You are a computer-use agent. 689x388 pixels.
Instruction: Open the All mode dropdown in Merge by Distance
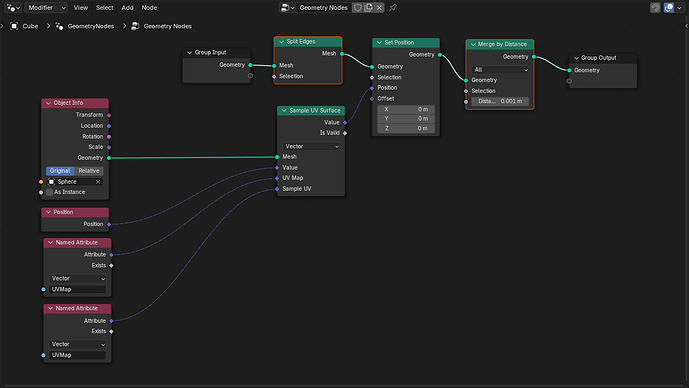pyautogui.click(x=500, y=70)
